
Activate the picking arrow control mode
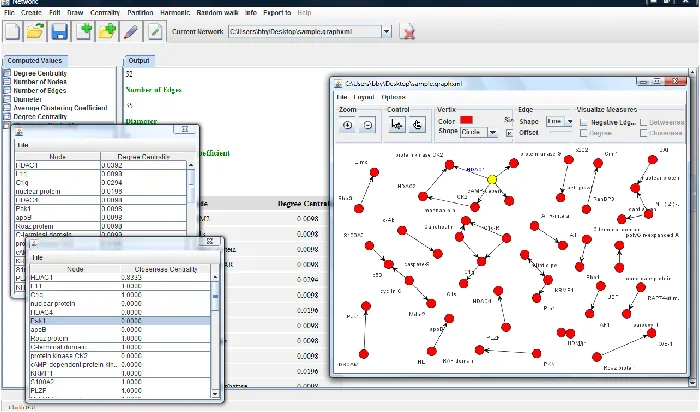(x=396, y=125)
